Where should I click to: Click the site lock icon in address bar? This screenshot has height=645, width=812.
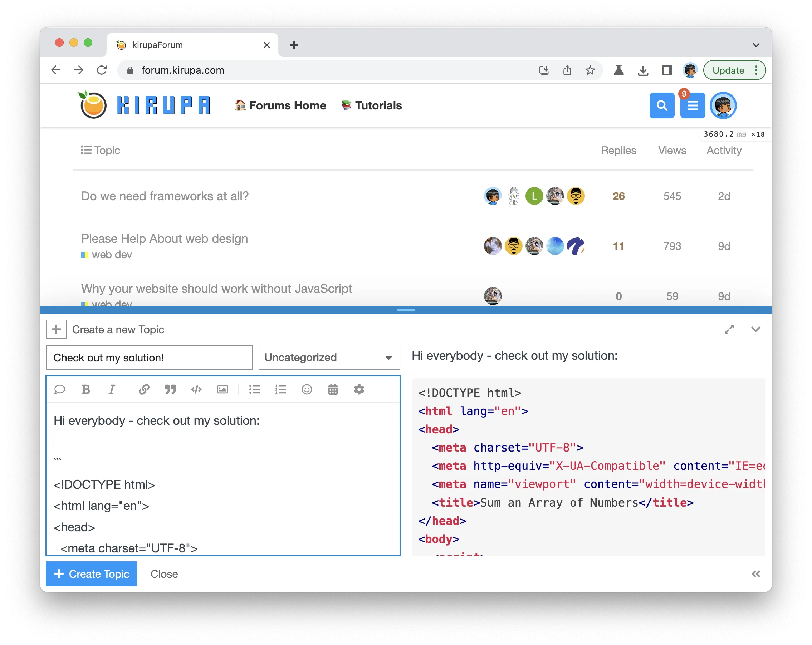click(130, 70)
